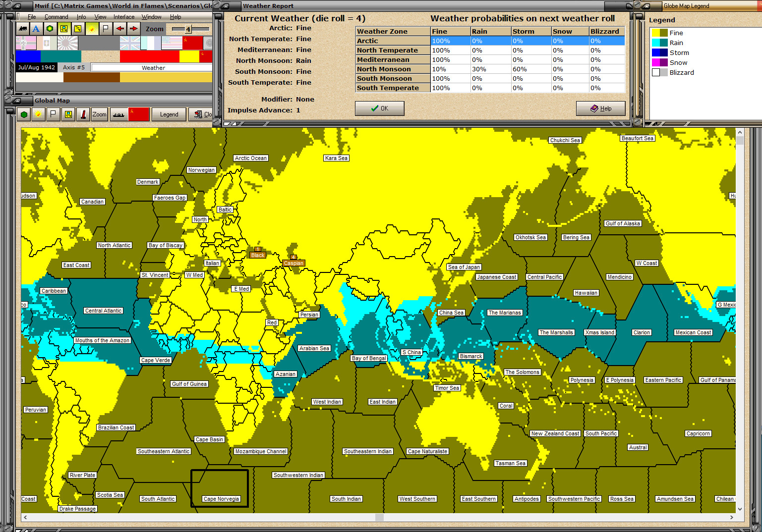
Task: Collapse the Globe Map Legend title arrow
Action: pos(645,6)
